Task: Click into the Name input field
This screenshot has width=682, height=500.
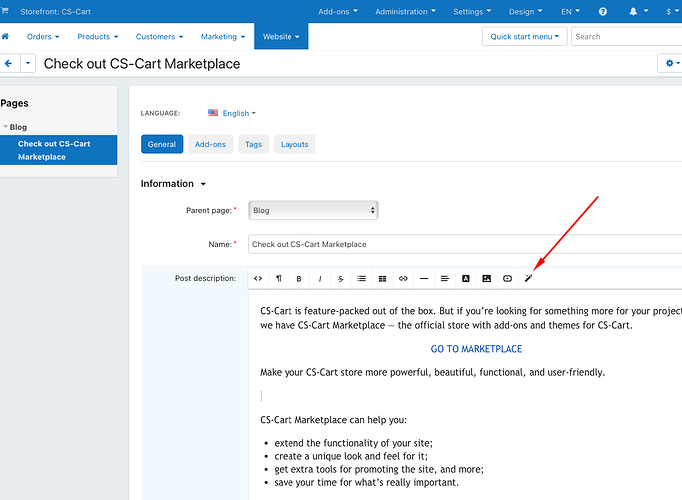Action: coord(460,244)
